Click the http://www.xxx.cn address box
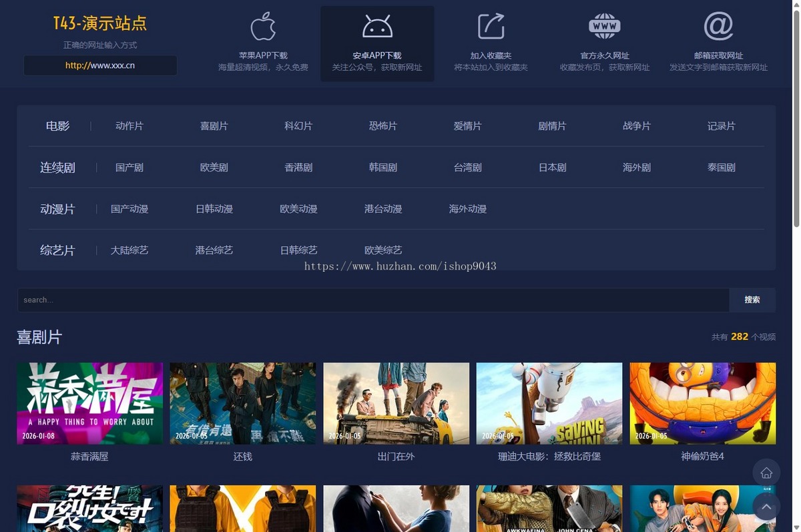 coord(100,65)
